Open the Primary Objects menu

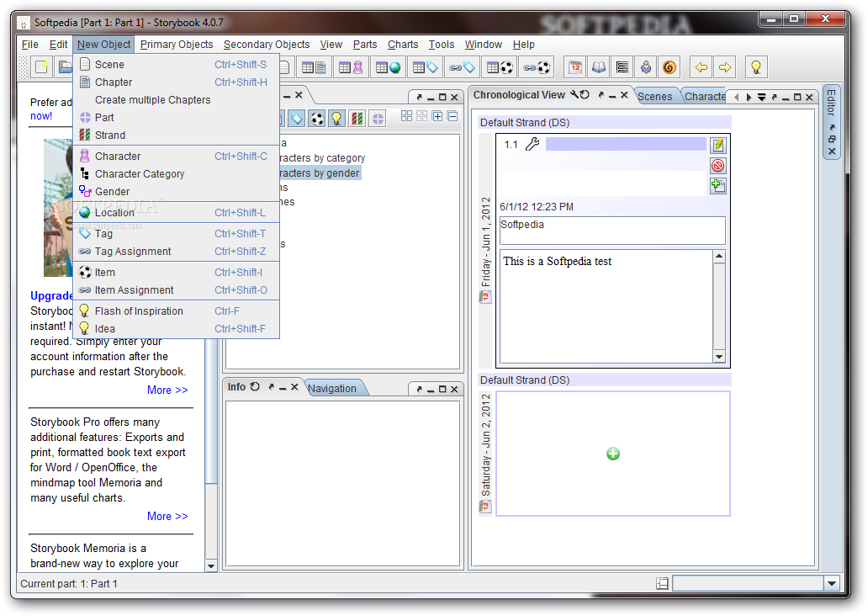177,45
